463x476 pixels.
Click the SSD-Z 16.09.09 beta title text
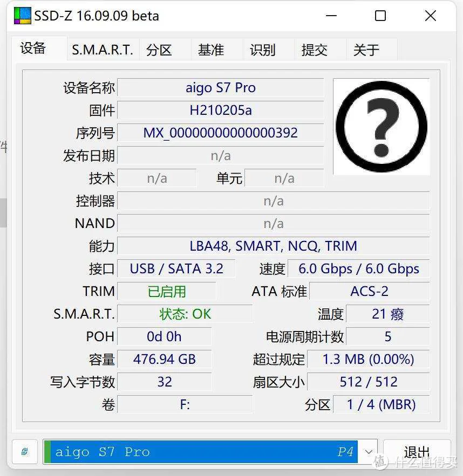[97, 16]
